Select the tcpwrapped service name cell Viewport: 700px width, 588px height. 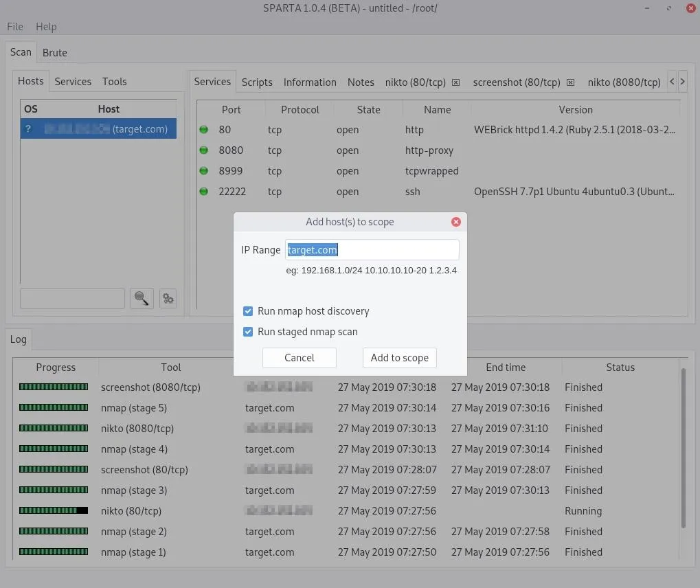pyautogui.click(x=431, y=171)
